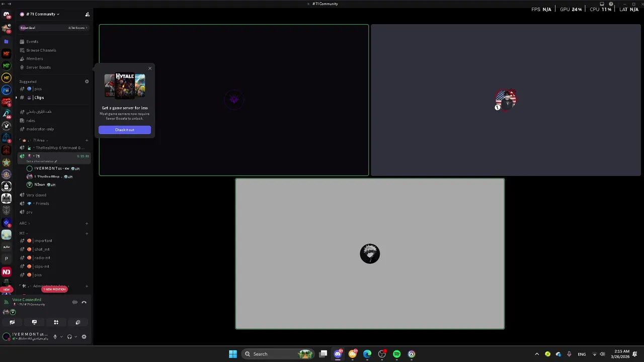Join the Very closed voice channel
Screen dimensions: 644x362
[54, 195]
